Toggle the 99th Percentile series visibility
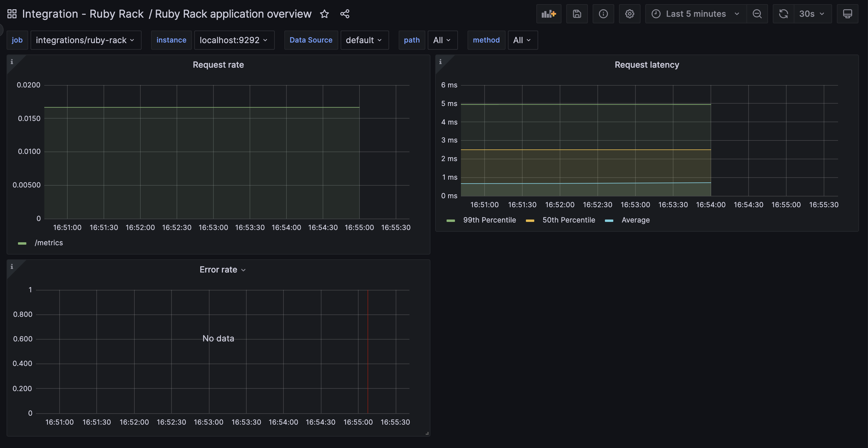The image size is (868, 448). (489, 220)
